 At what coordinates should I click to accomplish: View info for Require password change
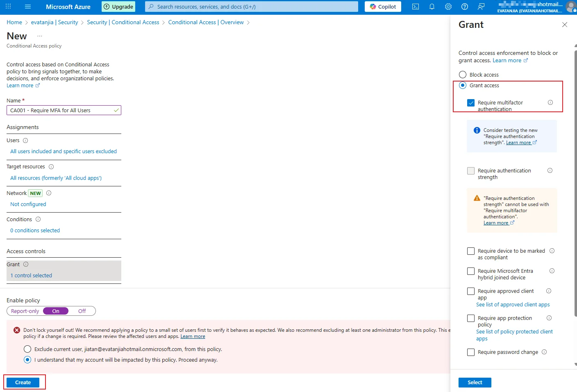[x=544, y=352]
